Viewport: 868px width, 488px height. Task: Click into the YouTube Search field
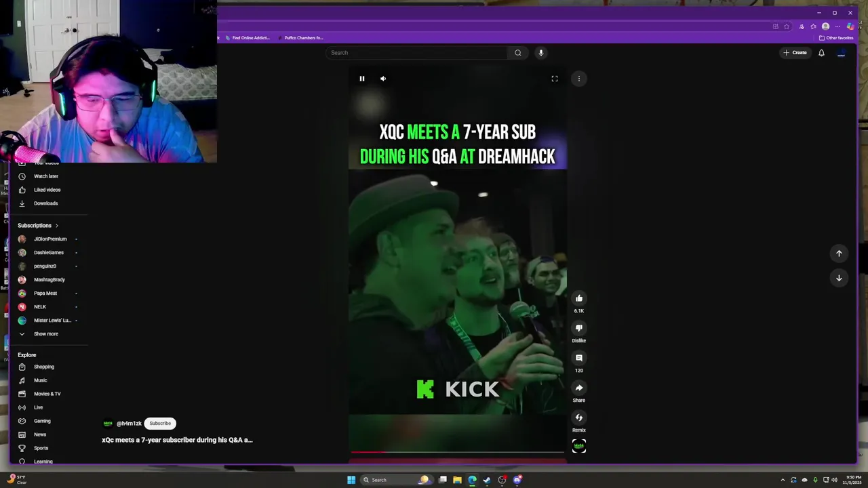(x=417, y=53)
